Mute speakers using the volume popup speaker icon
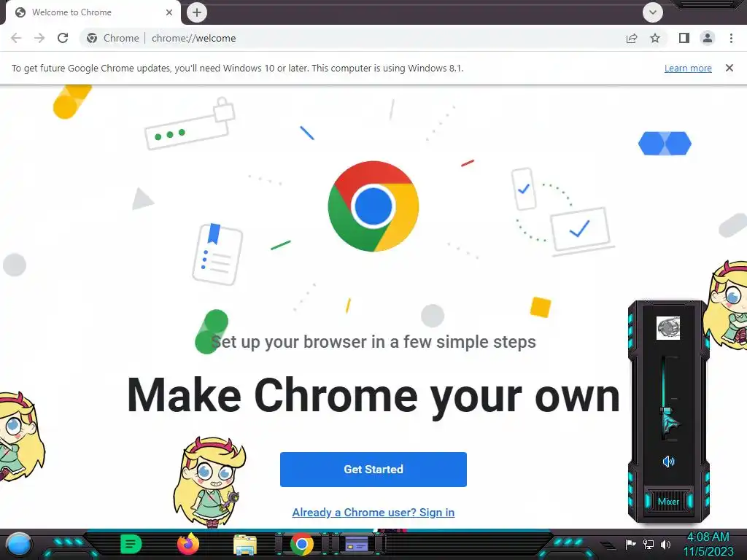This screenshot has height=560, width=747. [668, 461]
